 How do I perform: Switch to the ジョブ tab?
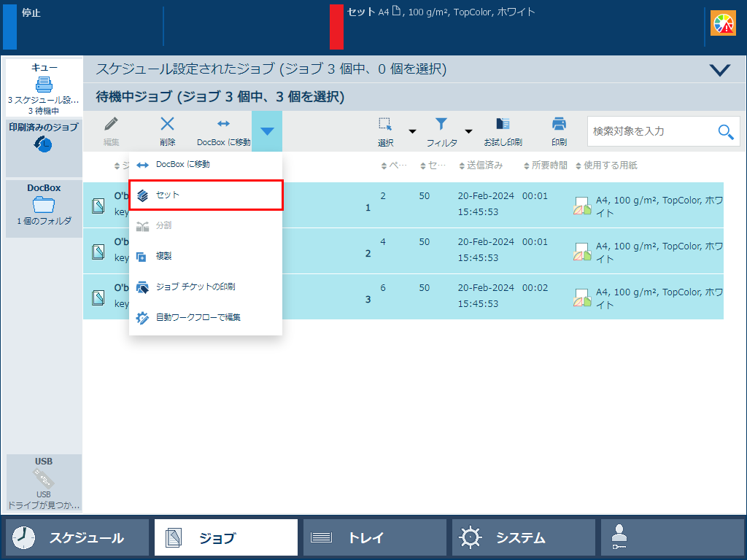[226, 537]
